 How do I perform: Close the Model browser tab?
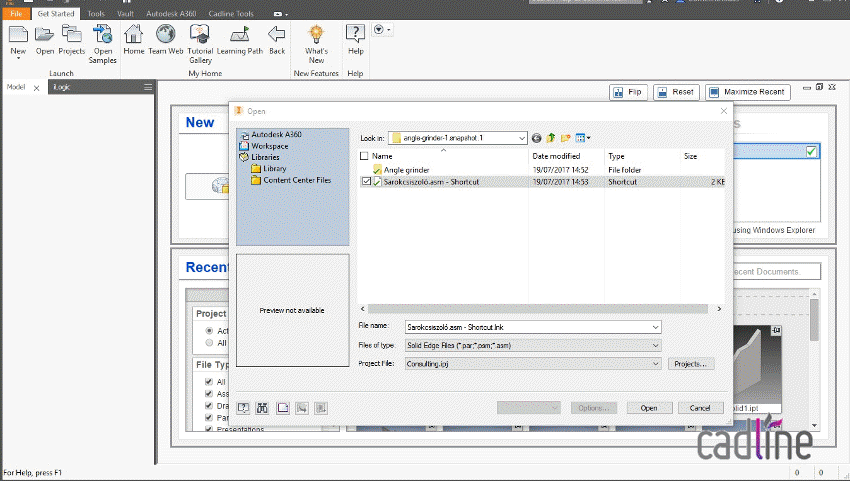click(x=36, y=88)
